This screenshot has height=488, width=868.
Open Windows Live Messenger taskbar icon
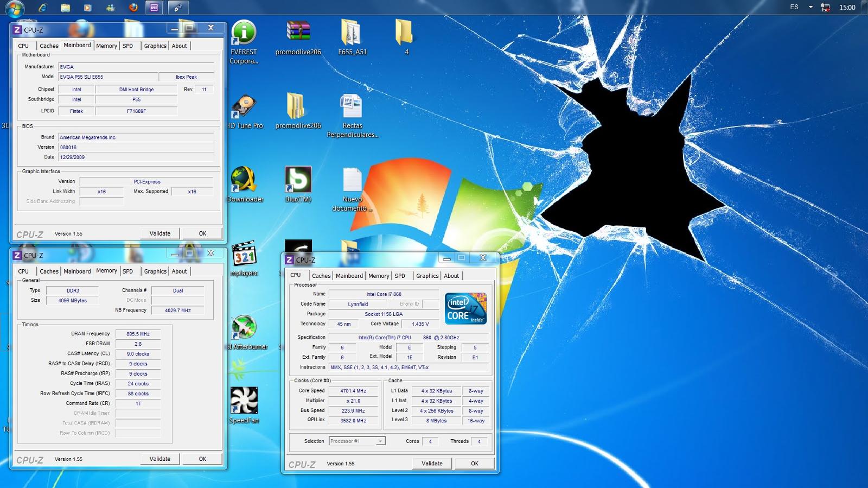(x=111, y=8)
